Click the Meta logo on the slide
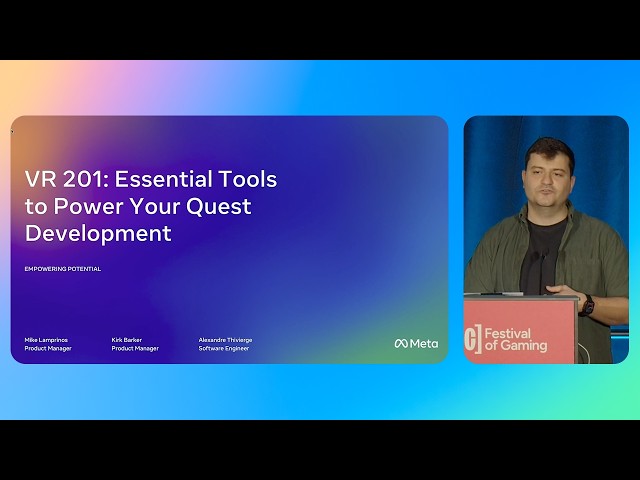The height and width of the screenshot is (480, 640). click(x=416, y=344)
